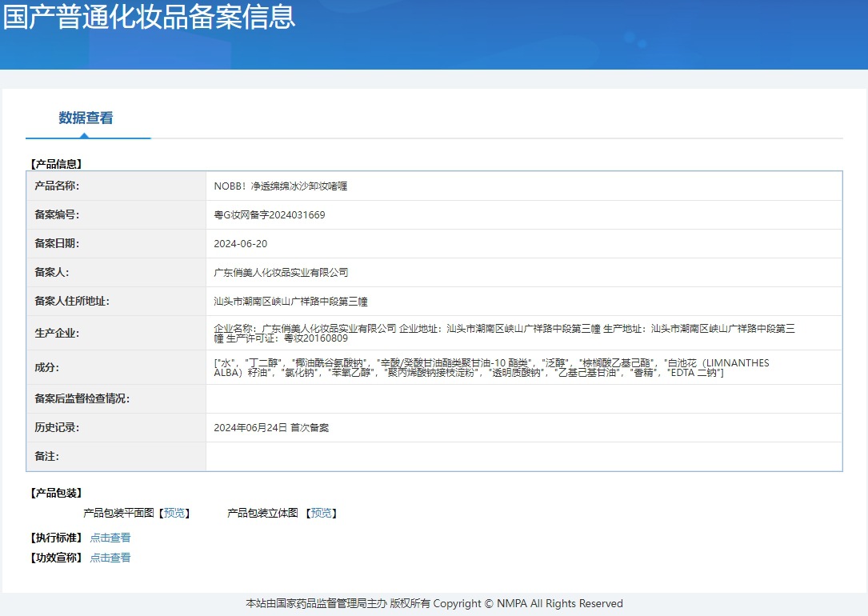This screenshot has height=616, width=868.
Task: Click the 备案日期 row label
Action: tap(57, 243)
